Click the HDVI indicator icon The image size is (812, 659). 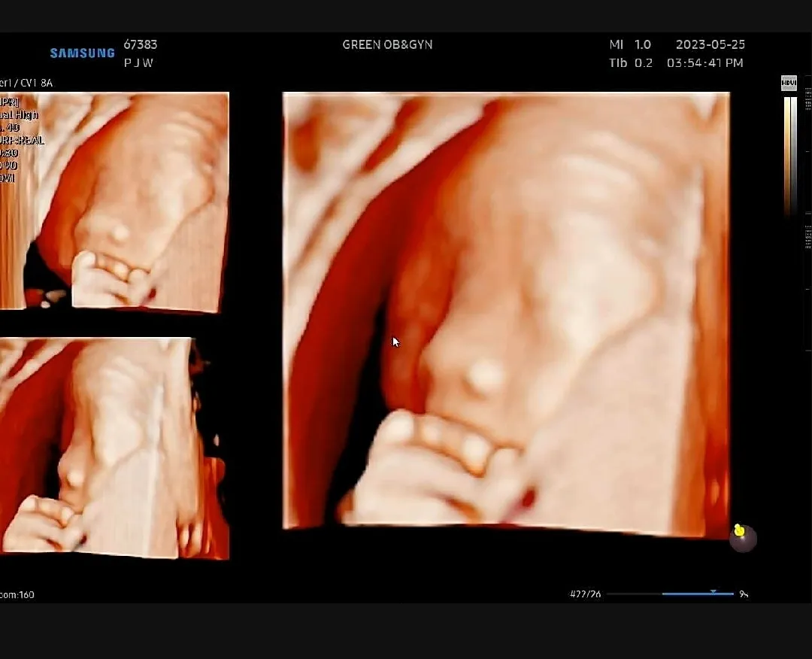click(789, 83)
